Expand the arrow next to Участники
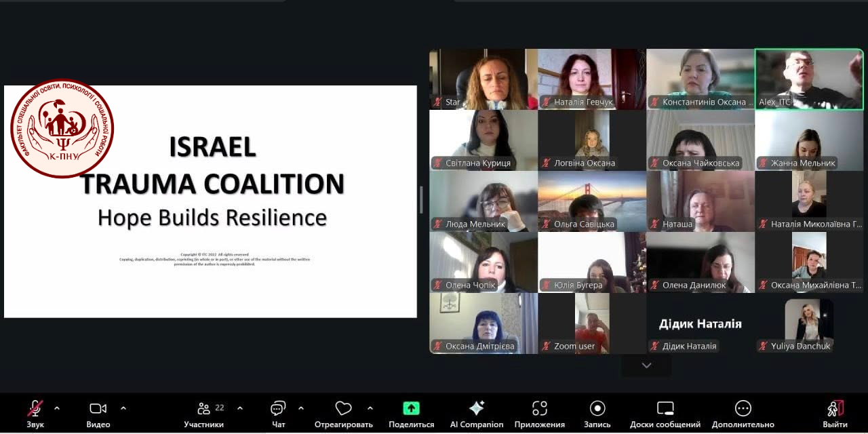The width and height of the screenshot is (868, 434). [240, 408]
